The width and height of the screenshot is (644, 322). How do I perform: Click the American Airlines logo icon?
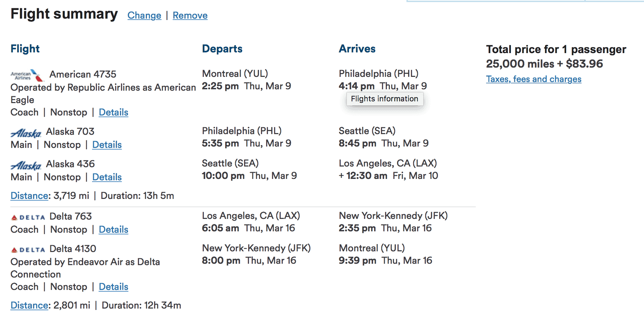click(27, 75)
